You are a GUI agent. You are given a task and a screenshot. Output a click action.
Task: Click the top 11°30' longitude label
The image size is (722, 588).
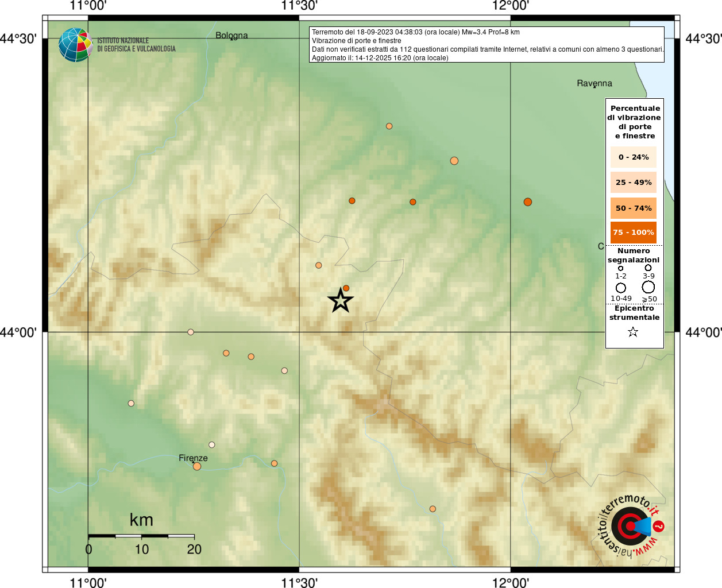pyautogui.click(x=299, y=6)
